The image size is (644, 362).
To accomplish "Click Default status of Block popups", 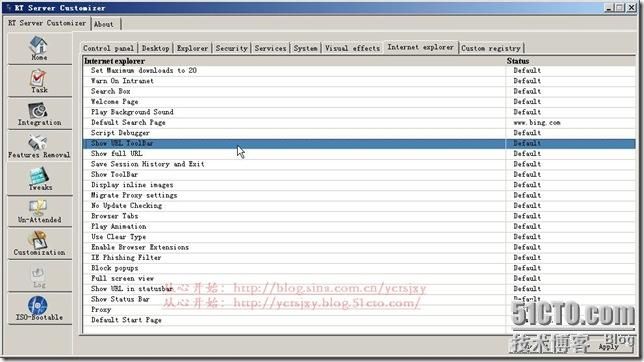I will [527, 268].
